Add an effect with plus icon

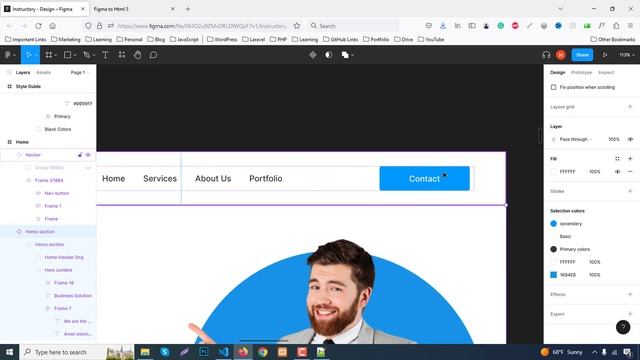click(630, 294)
